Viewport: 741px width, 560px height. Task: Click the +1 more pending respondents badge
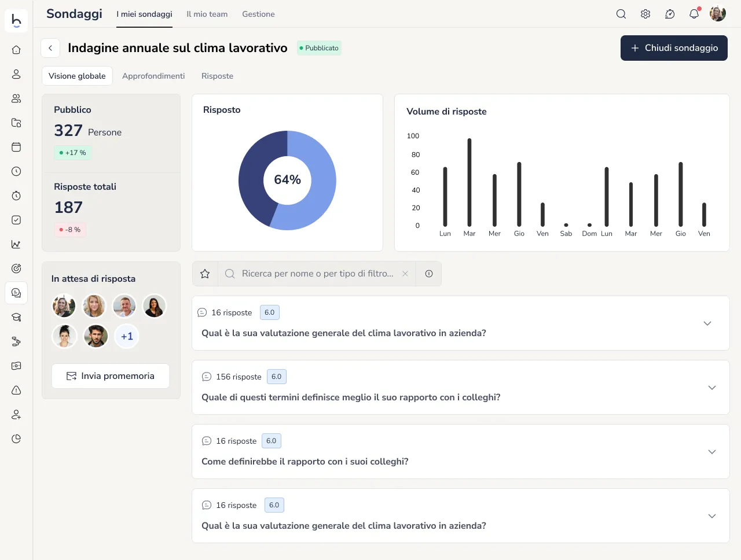coord(127,336)
